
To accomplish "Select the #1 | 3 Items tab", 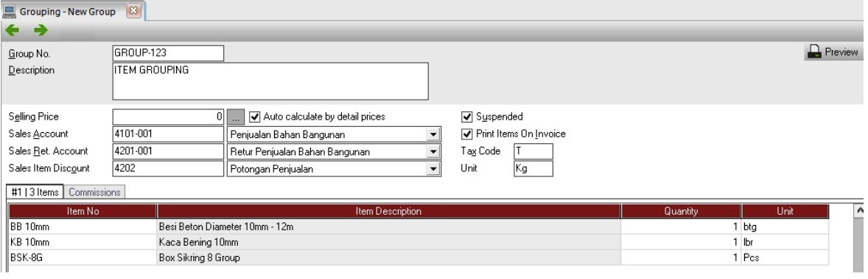I will pos(35,192).
